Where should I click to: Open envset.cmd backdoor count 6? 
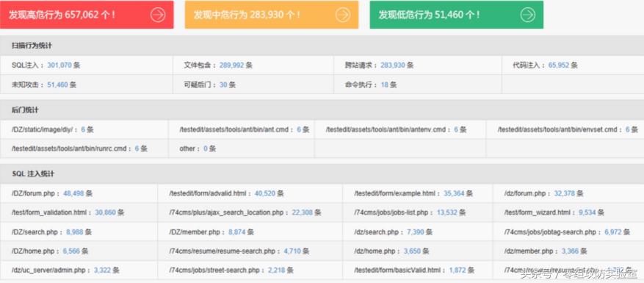coord(628,129)
